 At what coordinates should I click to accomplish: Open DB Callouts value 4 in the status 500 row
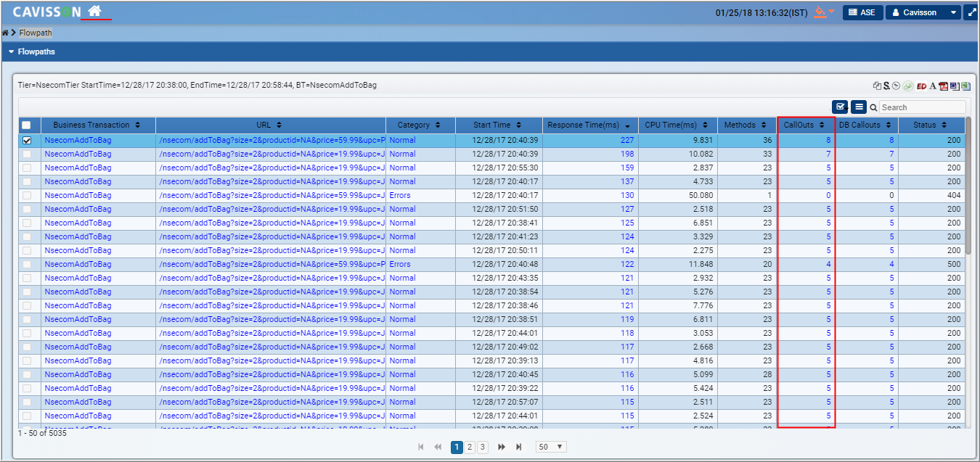(891, 265)
